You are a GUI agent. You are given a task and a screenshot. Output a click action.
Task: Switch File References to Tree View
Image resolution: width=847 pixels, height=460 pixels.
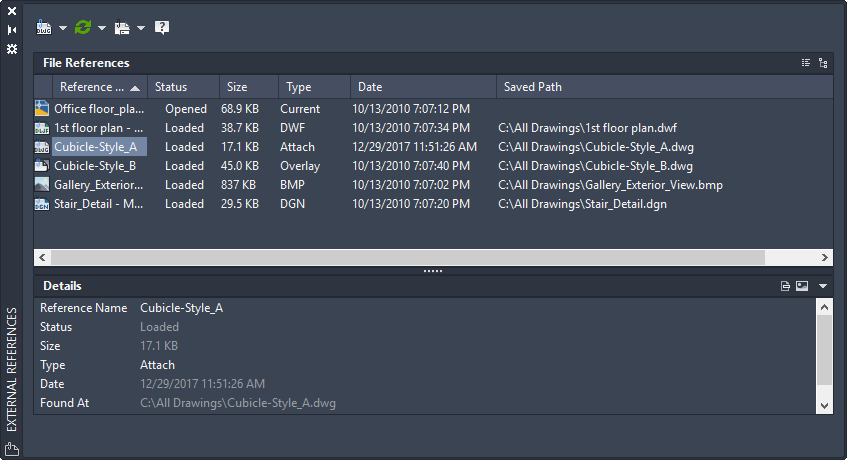pos(822,63)
